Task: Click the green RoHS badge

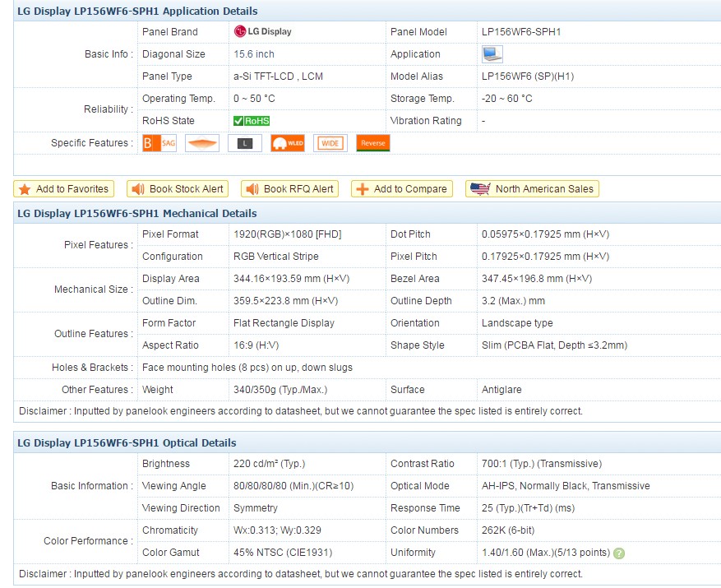Action: coord(252,121)
